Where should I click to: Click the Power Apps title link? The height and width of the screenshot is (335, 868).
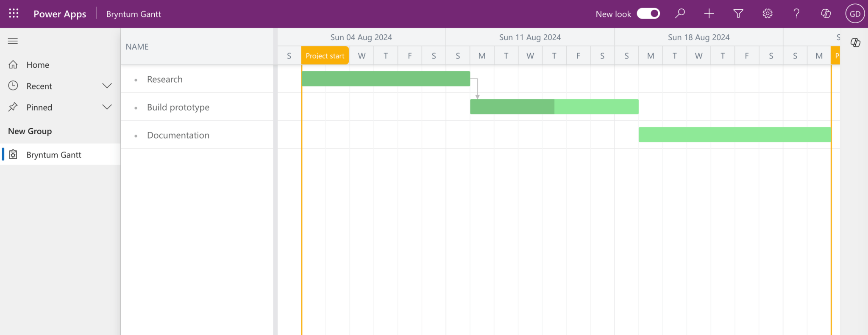[x=60, y=14]
